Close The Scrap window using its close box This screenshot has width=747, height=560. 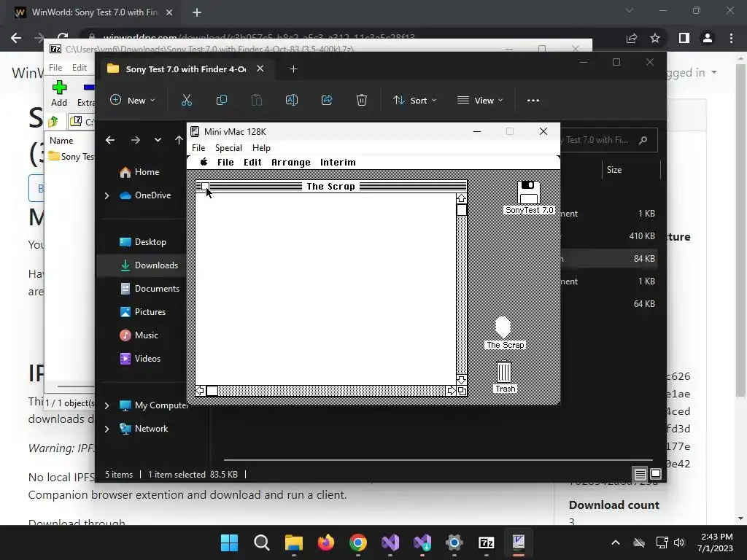[205, 186]
